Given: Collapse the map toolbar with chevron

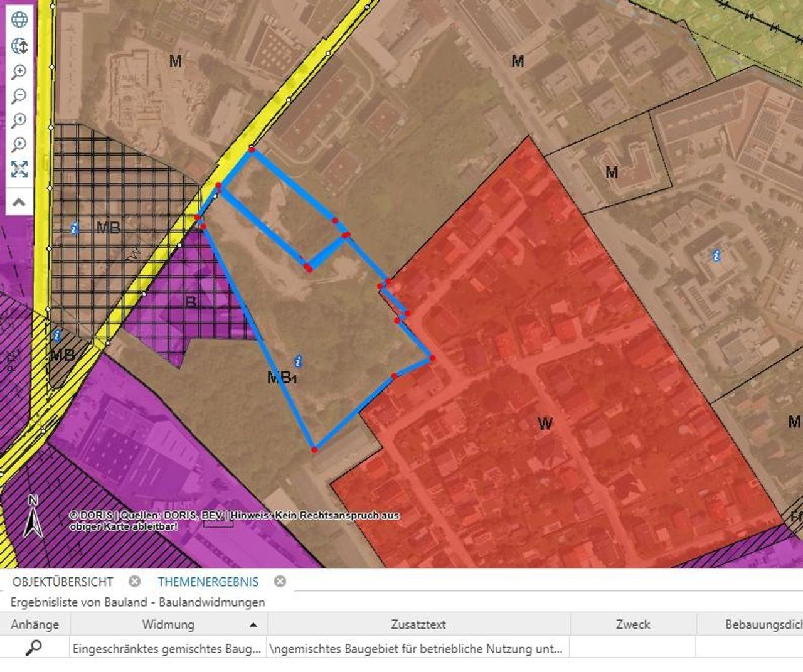Looking at the screenshot, I should pos(19,202).
